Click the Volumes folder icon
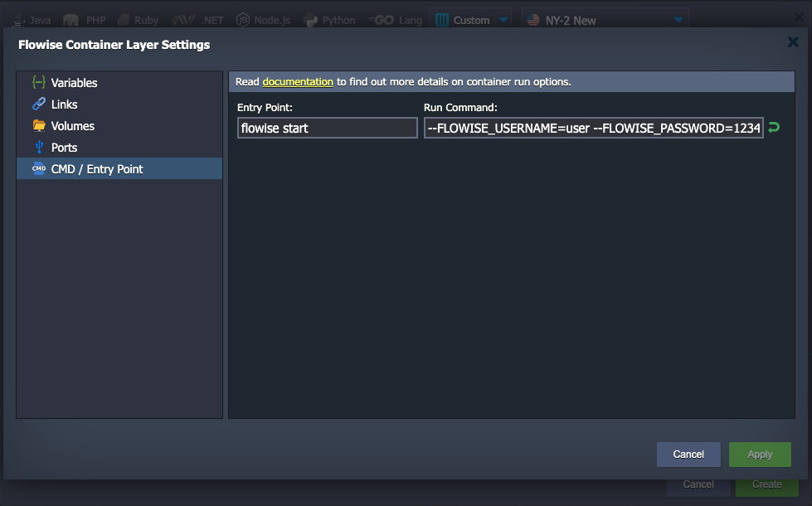The image size is (812, 506). coord(39,126)
